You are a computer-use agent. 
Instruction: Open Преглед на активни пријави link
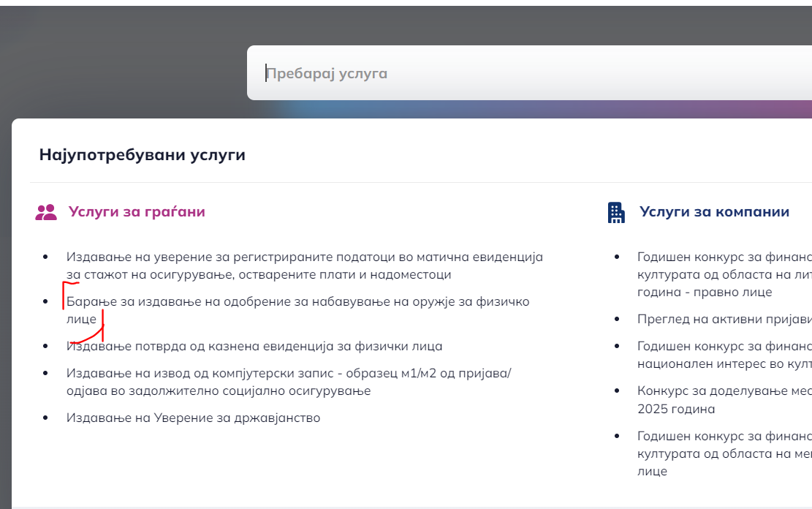[724, 320]
